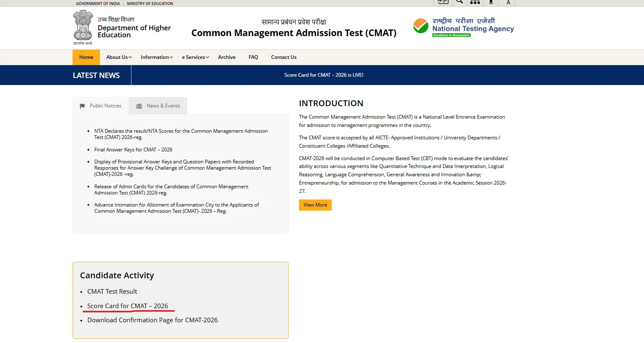The width and height of the screenshot is (644, 343).
Task: Click the flag icon on Public Notices tab
Action: click(x=82, y=106)
